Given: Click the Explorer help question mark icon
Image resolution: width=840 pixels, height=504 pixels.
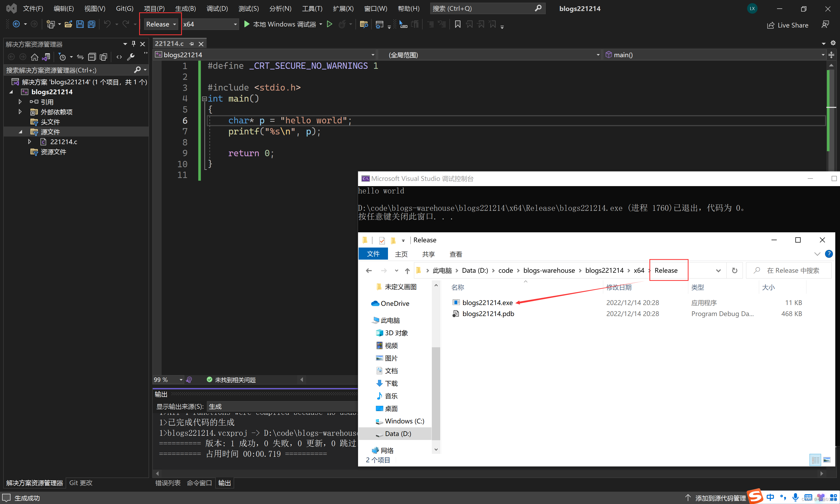Looking at the screenshot, I should 829,254.
